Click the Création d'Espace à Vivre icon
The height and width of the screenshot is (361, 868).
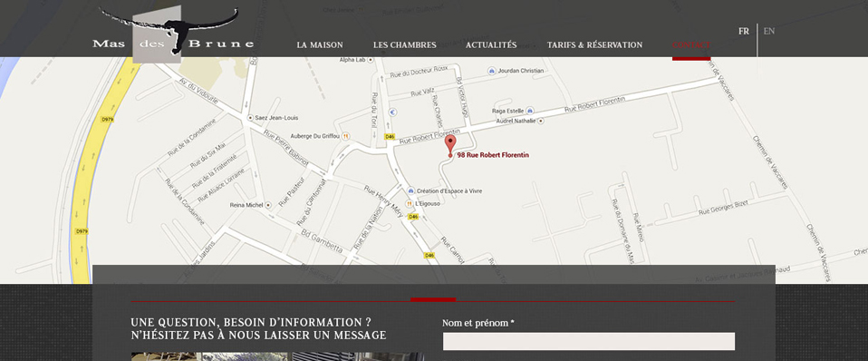tap(410, 190)
